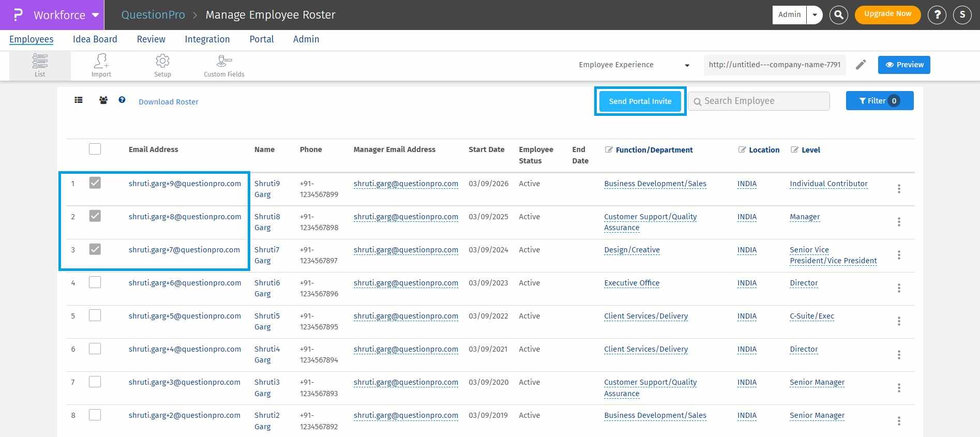Open the help question mark icon in header

937,15
